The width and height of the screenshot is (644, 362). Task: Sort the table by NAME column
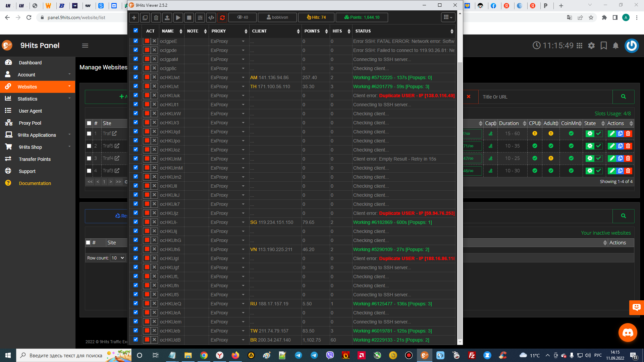pyautogui.click(x=172, y=31)
